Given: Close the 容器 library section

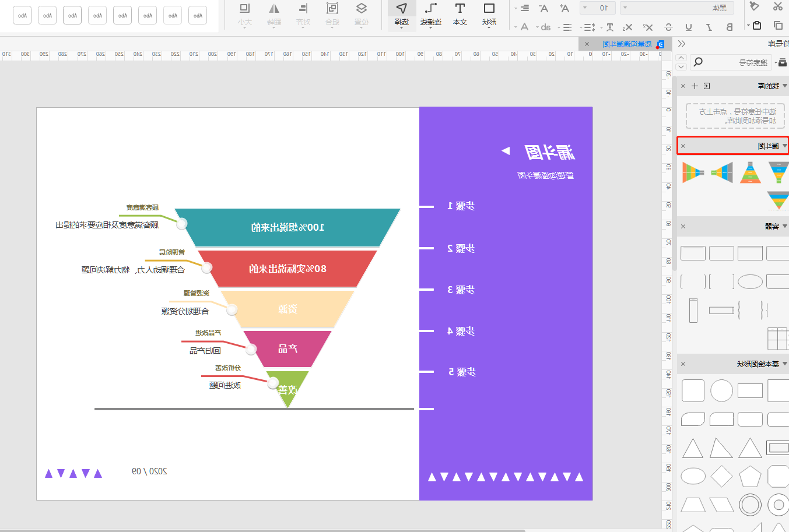Looking at the screenshot, I should point(683,226).
